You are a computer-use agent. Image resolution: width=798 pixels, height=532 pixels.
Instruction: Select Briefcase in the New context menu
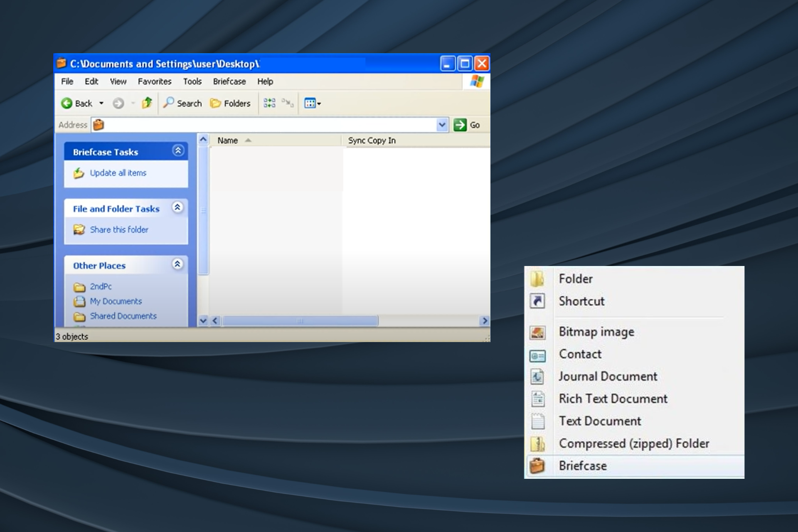(x=582, y=466)
